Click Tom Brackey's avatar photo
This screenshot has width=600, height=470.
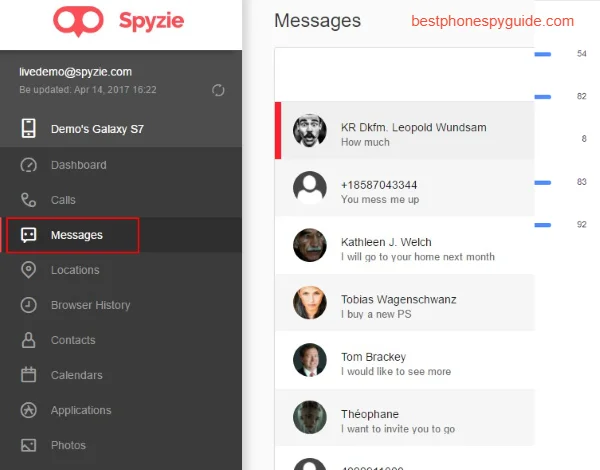310,360
